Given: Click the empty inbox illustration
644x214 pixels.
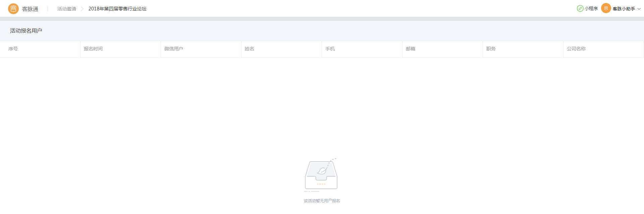Looking at the screenshot, I should pyautogui.click(x=321, y=175).
